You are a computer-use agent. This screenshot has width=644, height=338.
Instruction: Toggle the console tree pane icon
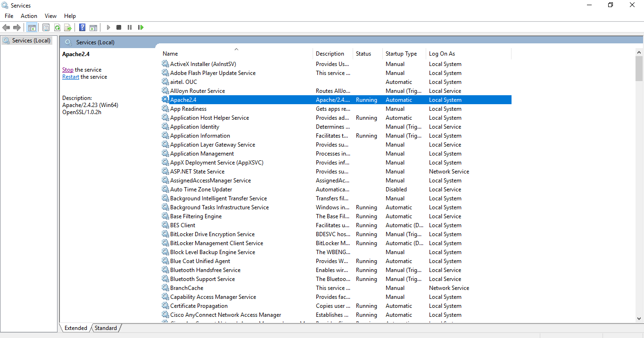[32, 27]
